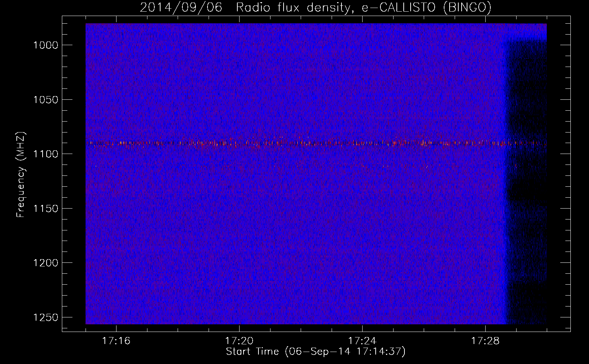Screen dimensions: 589x364
Task: Click the 'Frequency (MHZ)' axis label
Action: [21, 175]
